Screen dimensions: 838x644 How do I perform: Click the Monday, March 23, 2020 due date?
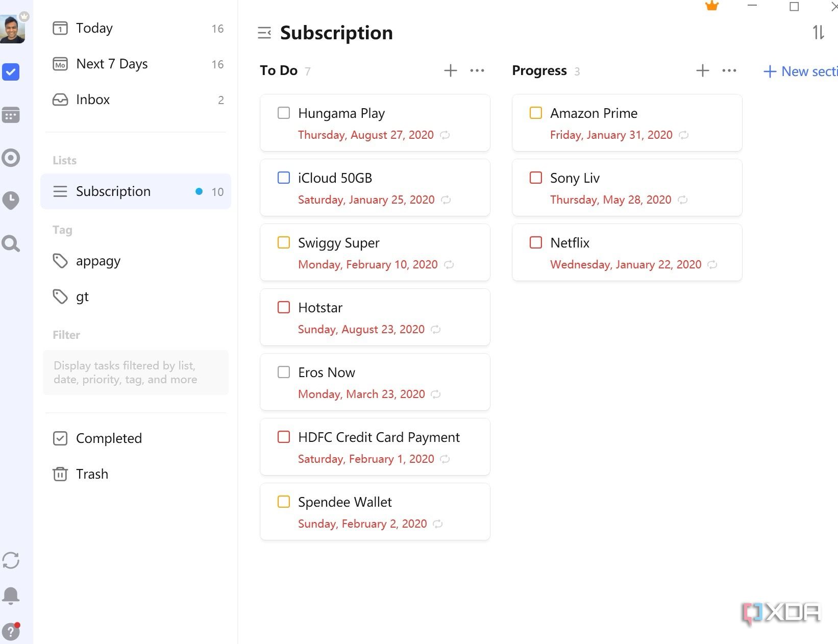[361, 394]
